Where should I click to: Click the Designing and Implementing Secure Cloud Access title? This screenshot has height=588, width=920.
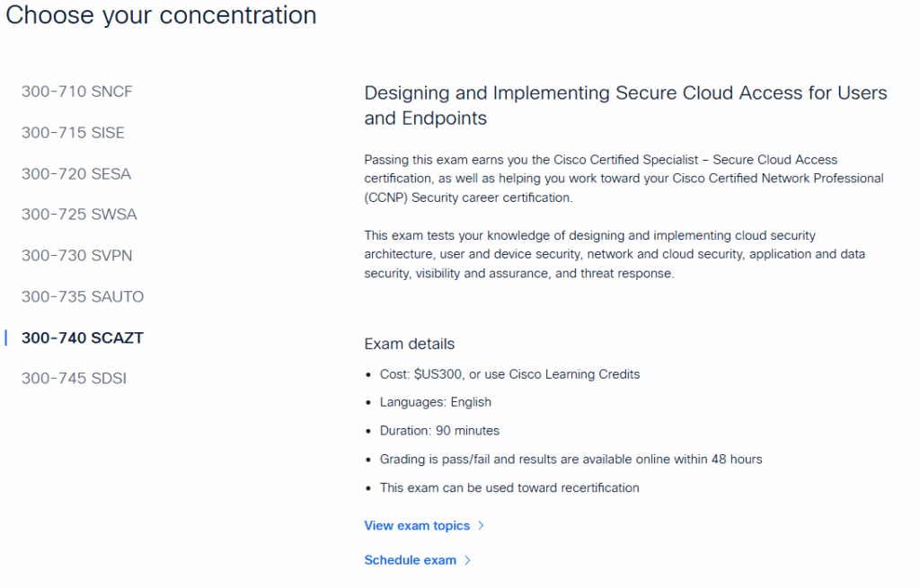[x=625, y=105]
